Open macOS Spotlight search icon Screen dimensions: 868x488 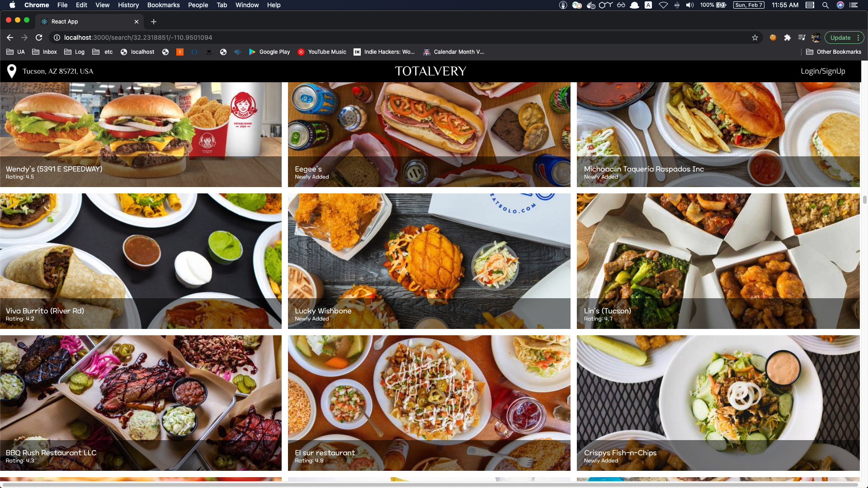(825, 5)
